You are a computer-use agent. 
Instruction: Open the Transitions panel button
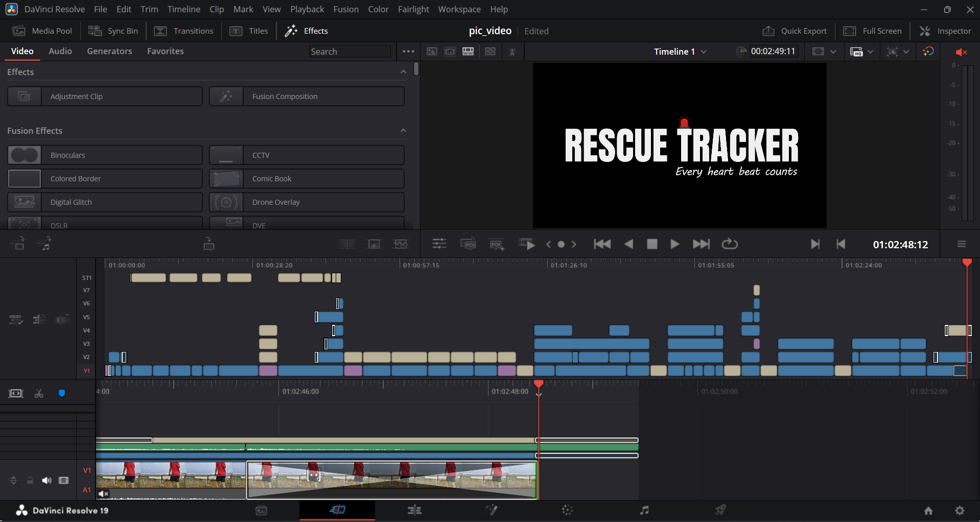[x=184, y=31]
